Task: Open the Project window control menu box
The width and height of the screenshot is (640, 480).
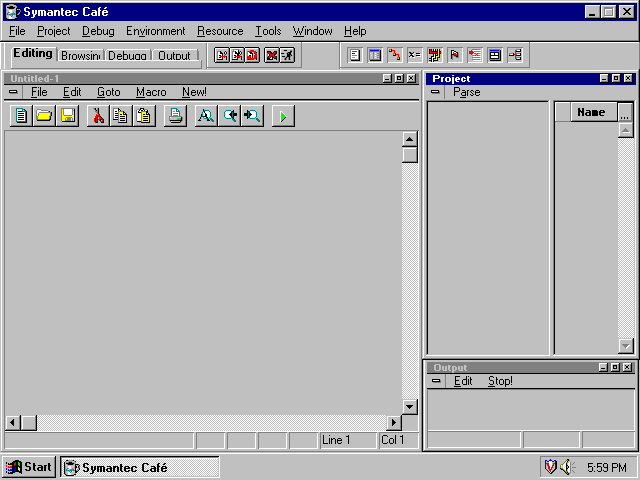Action: click(435, 92)
